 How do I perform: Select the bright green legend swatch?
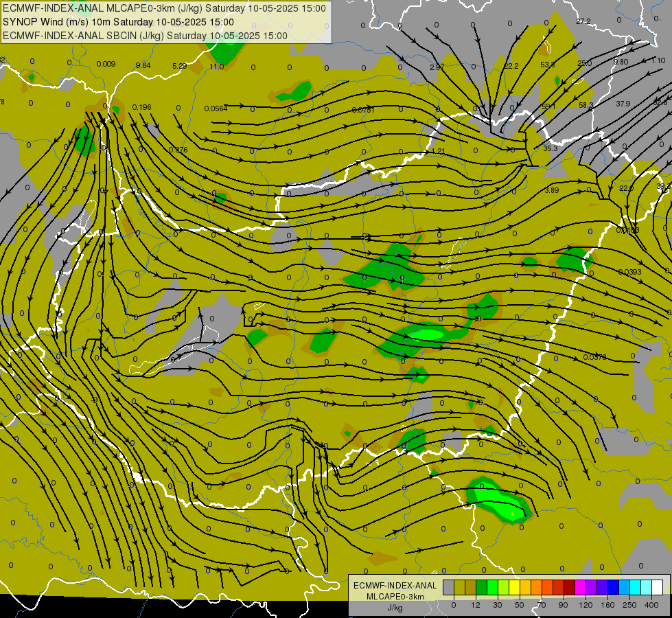tap(492, 587)
